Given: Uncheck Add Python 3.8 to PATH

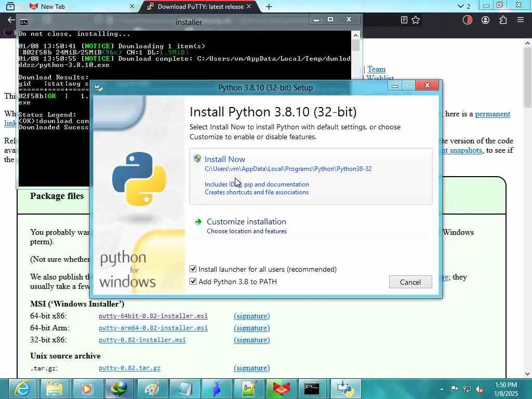Looking at the screenshot, I should (x=193, y=281).
